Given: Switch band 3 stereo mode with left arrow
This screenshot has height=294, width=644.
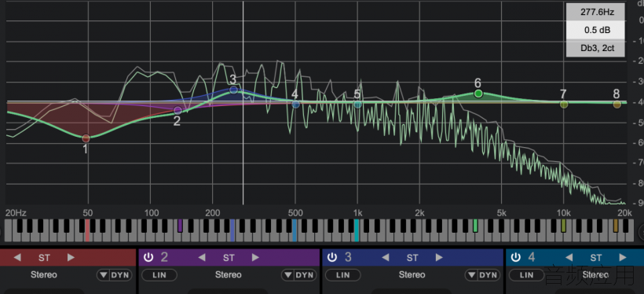Looking at the screenshot, I should point(386,258).
